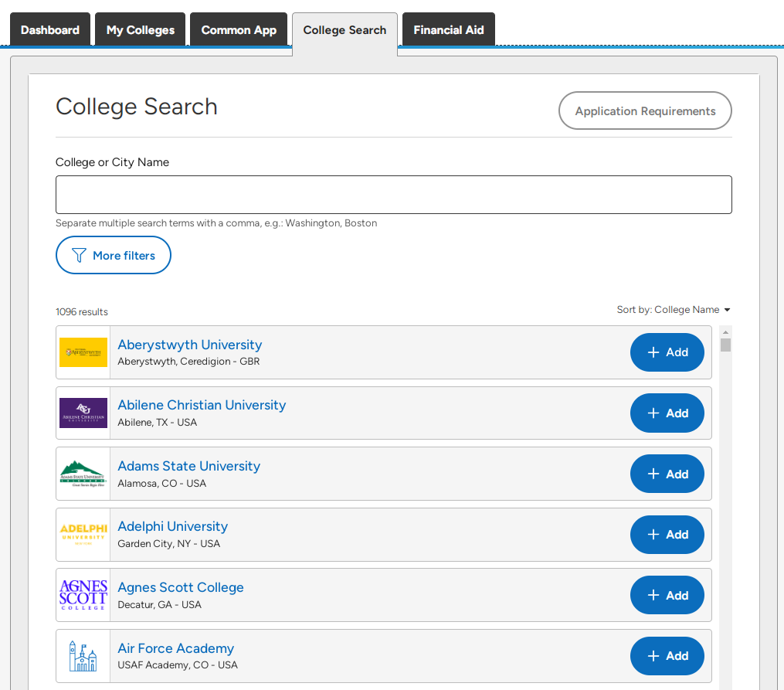Click the Abilene Christian purple logo
Screen dimensions: 784x690
[x=83, y=413]
